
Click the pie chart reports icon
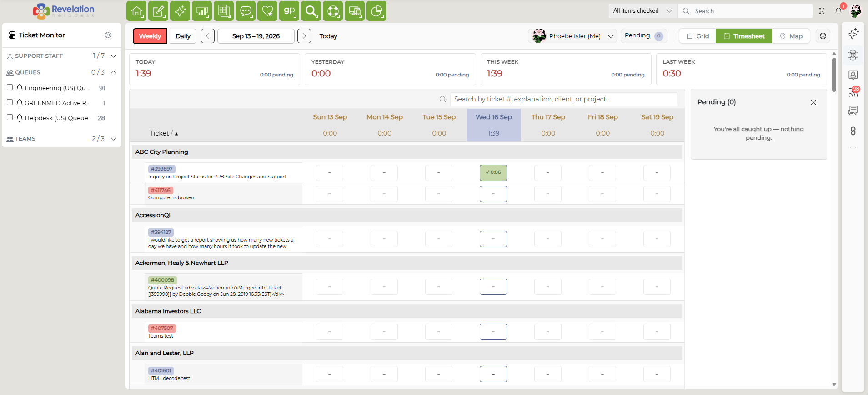[x=376, y=11]
